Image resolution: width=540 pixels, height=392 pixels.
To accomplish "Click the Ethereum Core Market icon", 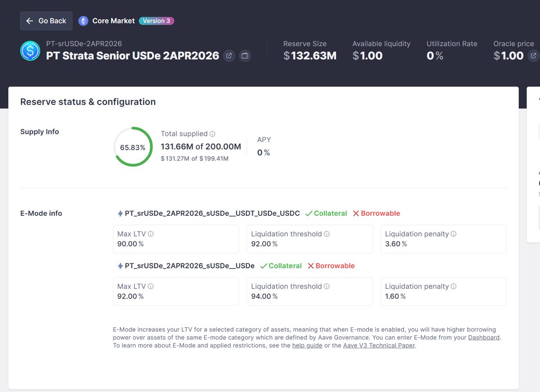I will click(x=83, y=21).
